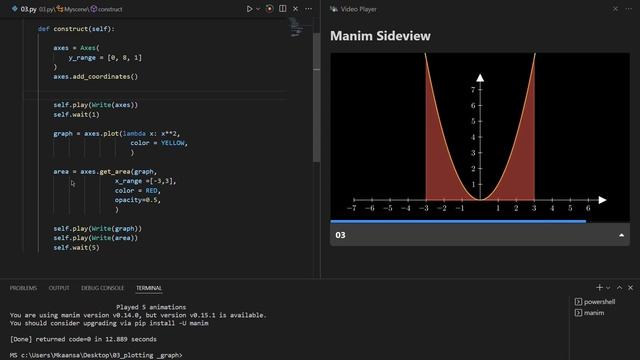Create a new terminal with plus icon

coord(599,288)
